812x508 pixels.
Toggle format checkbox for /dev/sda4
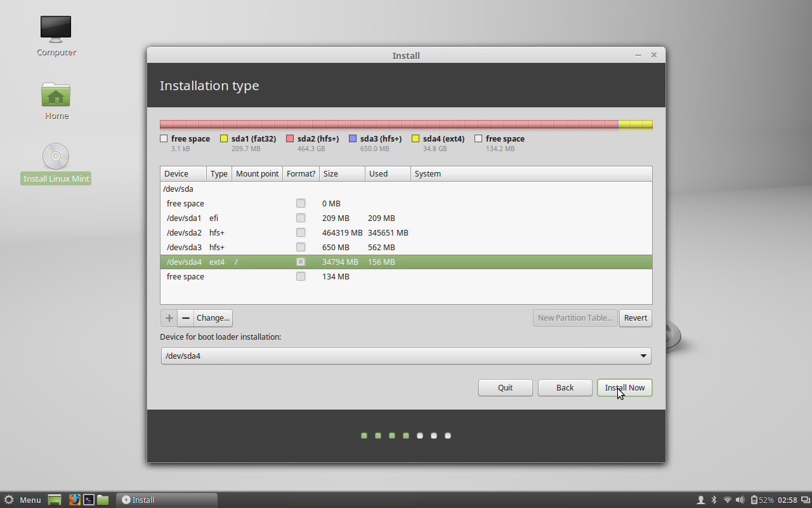pyautogui.click(x=301, y=262)
